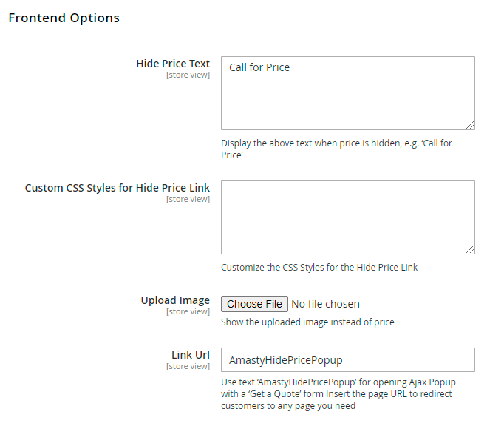Grab the Hide Price Text textarea resize handle
The image size is (504, 423).
pos(470,125)
